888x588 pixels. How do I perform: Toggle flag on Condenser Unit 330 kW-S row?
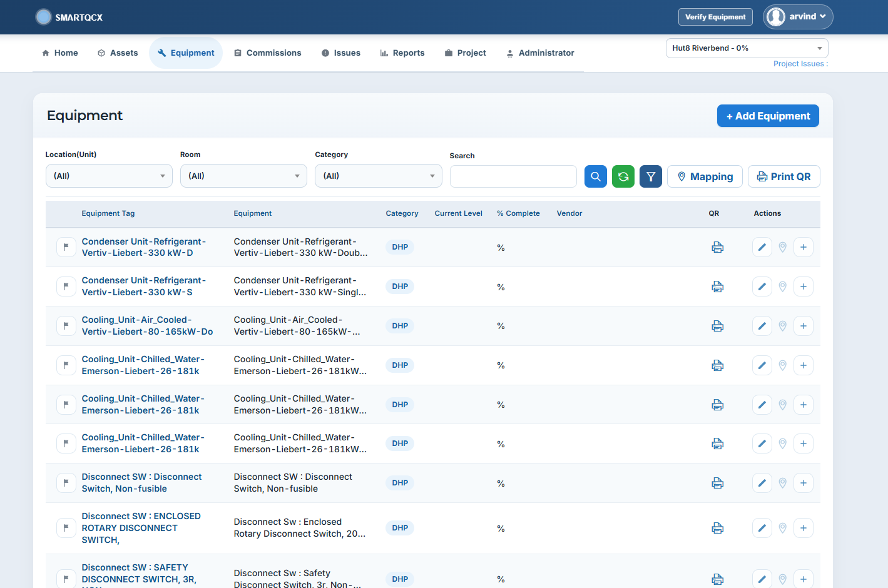tap(66, 286)
